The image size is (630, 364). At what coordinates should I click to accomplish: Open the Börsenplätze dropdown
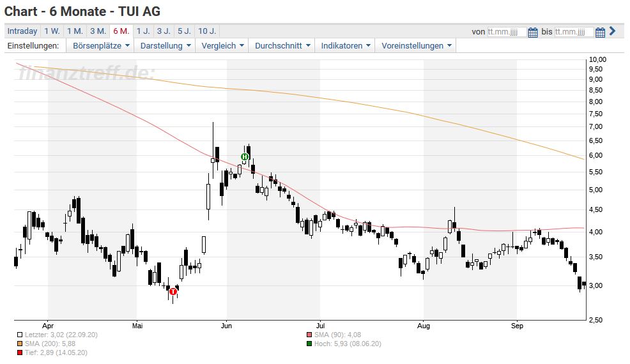pyautogui.click(x=101, y=46)
